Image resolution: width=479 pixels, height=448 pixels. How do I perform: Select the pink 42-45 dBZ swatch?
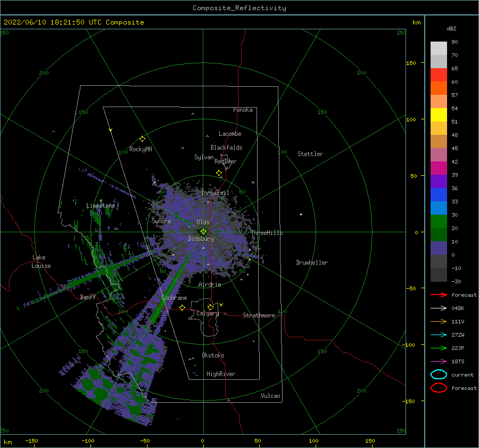(439, 155)
